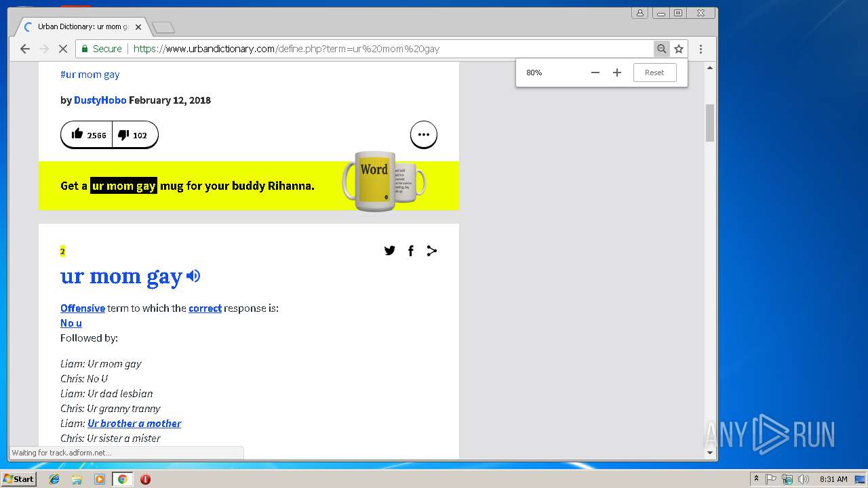
Task: Follow the Offensive word link
Action: pos(83,308)
